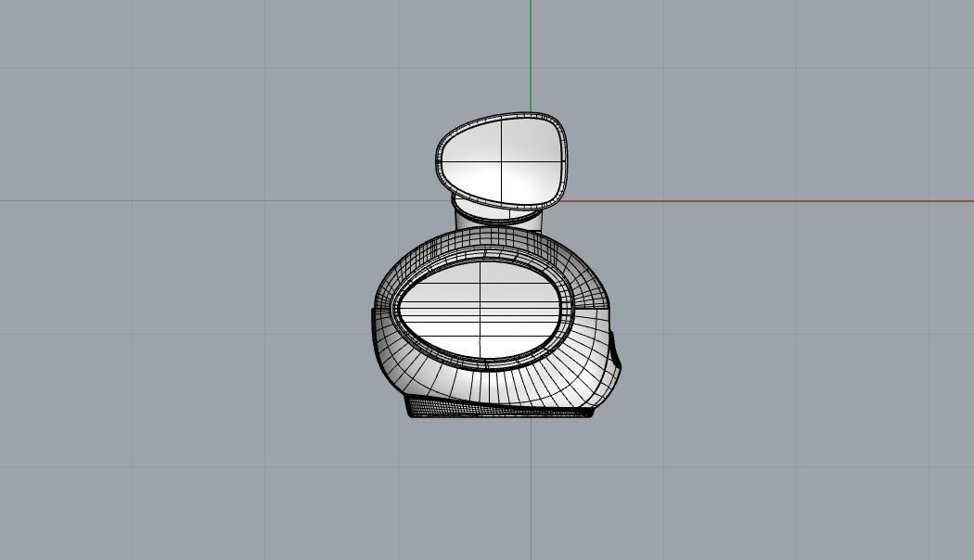Select the large oval face on lower body
Viewport: 974px width, 560px height.
point(481,311)
